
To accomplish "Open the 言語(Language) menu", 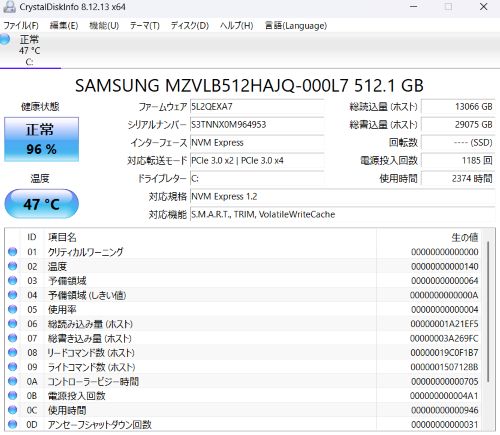I will pyautogui.click(x=296, y=26).
